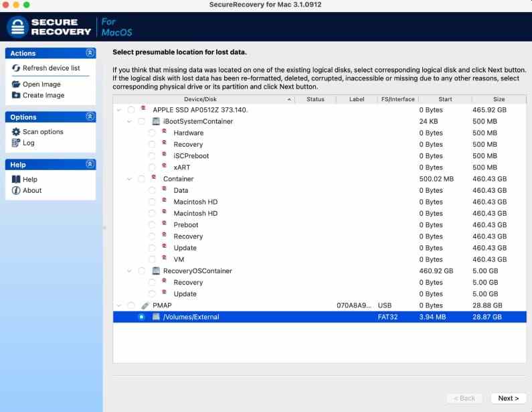
Task: Click the "iSCPreboot" partition row
Action: [x=320, y=156]
